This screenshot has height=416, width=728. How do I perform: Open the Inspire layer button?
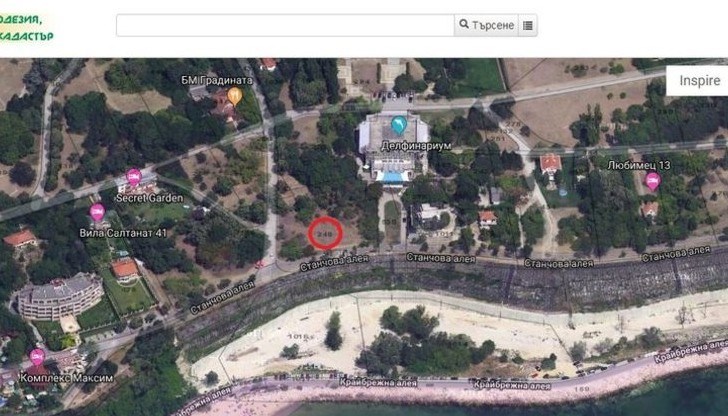click(697, 81)
